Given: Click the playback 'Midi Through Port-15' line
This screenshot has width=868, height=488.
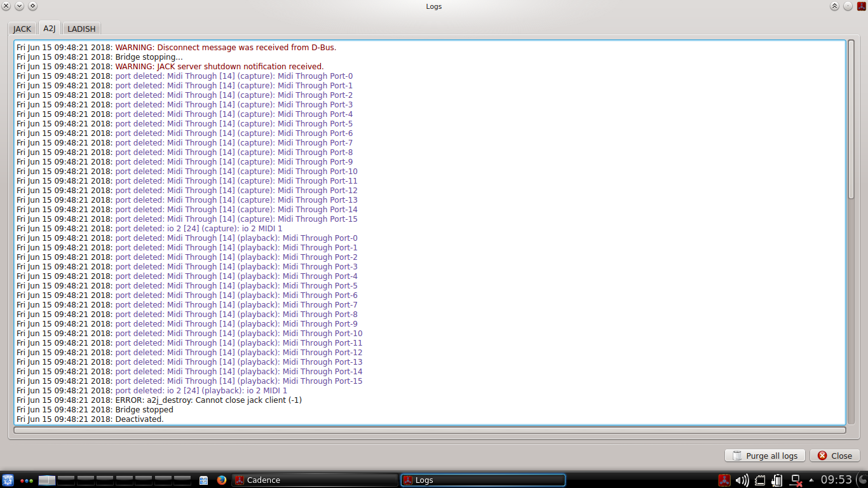Looking at the screenshot, I should click(x=189, y=381).
